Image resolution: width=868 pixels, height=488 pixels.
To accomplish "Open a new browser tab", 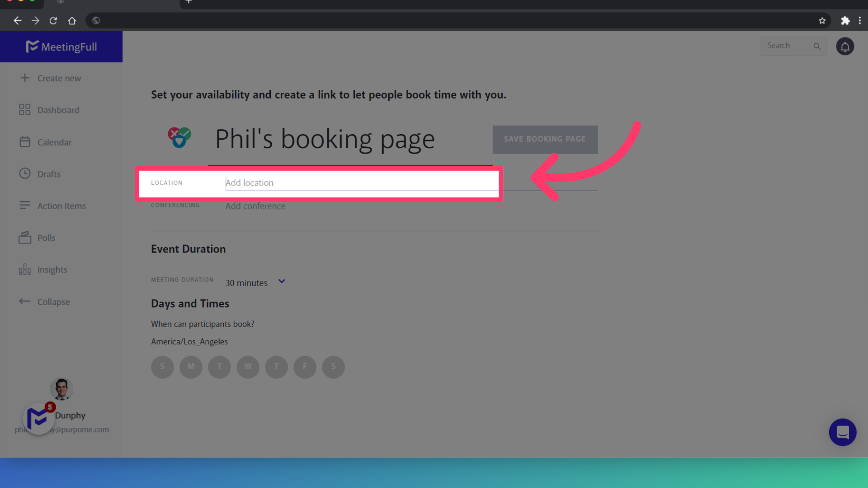I will [x=189, y=2].
